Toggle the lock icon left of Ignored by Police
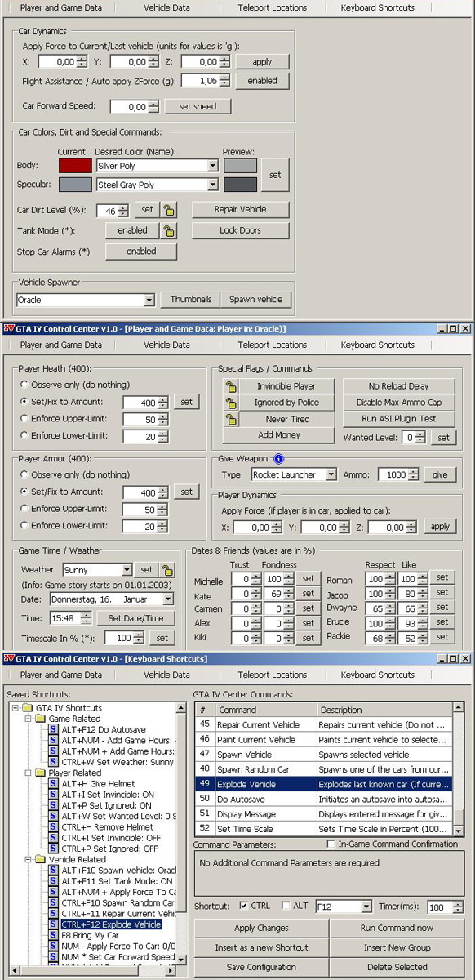The image size is (475, 980). (x=232, y=403)
